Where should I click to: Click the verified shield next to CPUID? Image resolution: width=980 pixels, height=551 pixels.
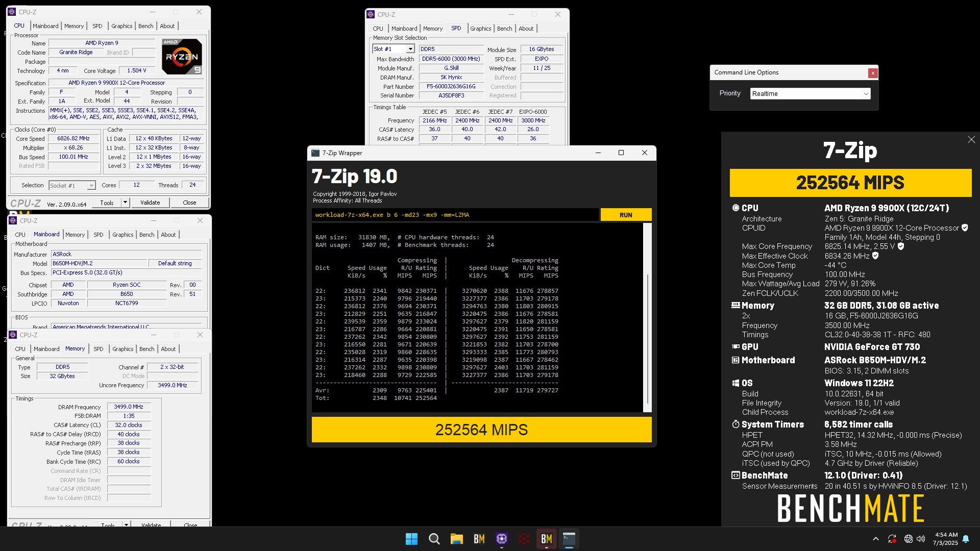[x=965, y=228]
